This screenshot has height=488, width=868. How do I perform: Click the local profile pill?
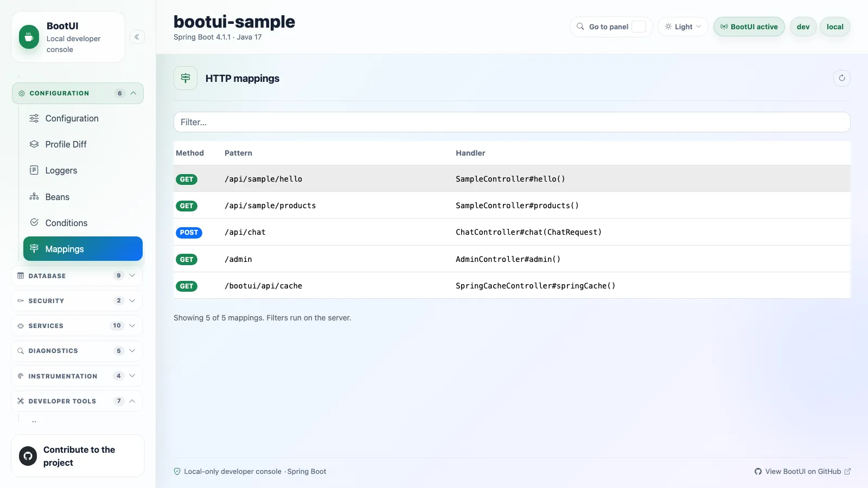coord(835,27)
